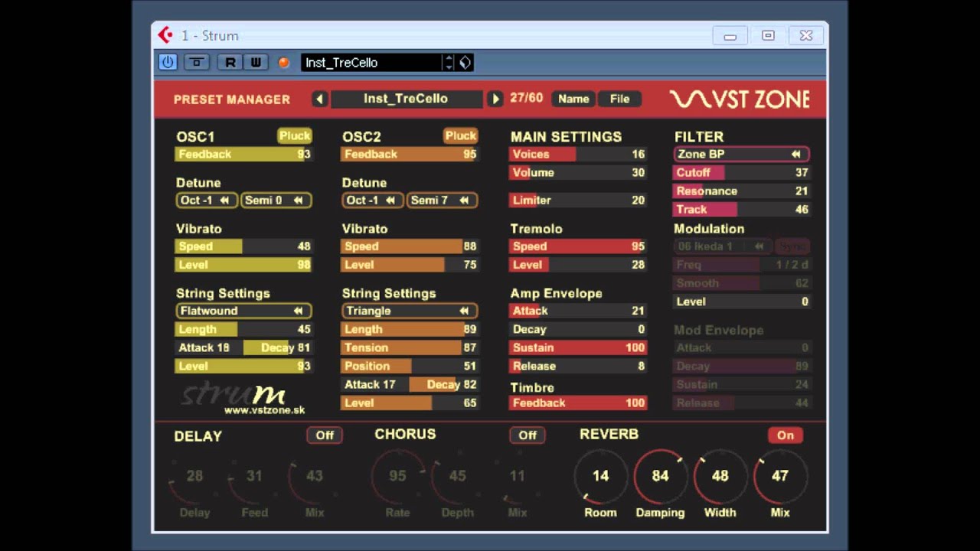The height and width of the screenshot is (551, 980).
Task: Click the Limiter slider
Action: click(578, 201)
